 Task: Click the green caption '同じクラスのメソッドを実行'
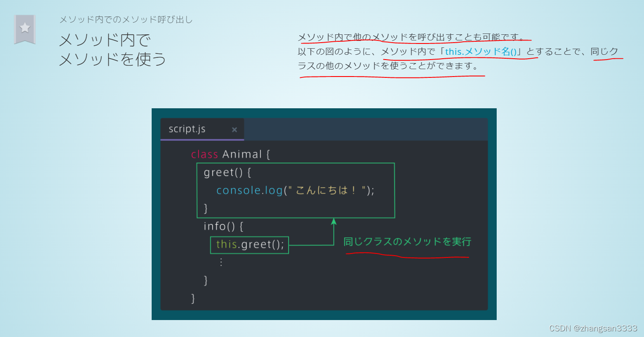(x=407, y=242)
